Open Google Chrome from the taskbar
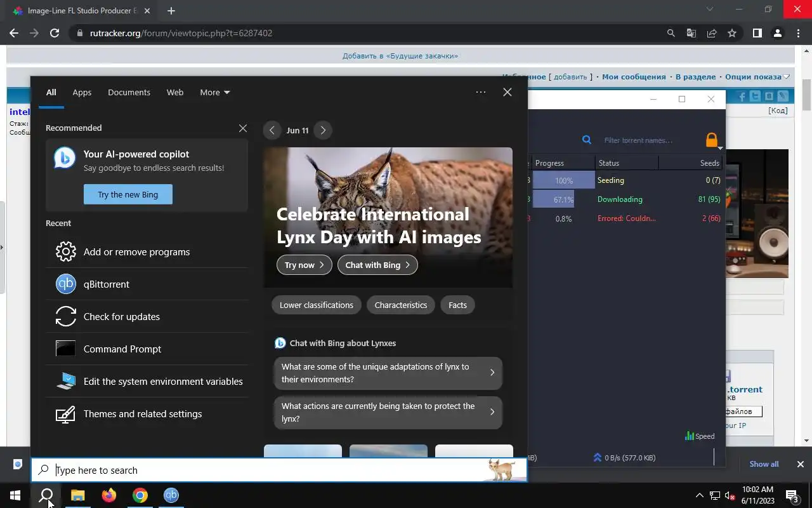 click(140, 495)
